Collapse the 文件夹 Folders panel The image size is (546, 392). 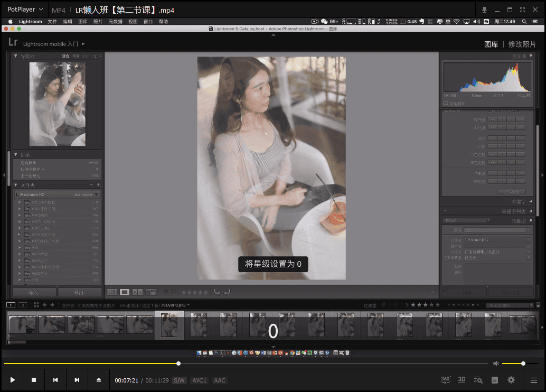pyautogui.click(x=16, y=185)
